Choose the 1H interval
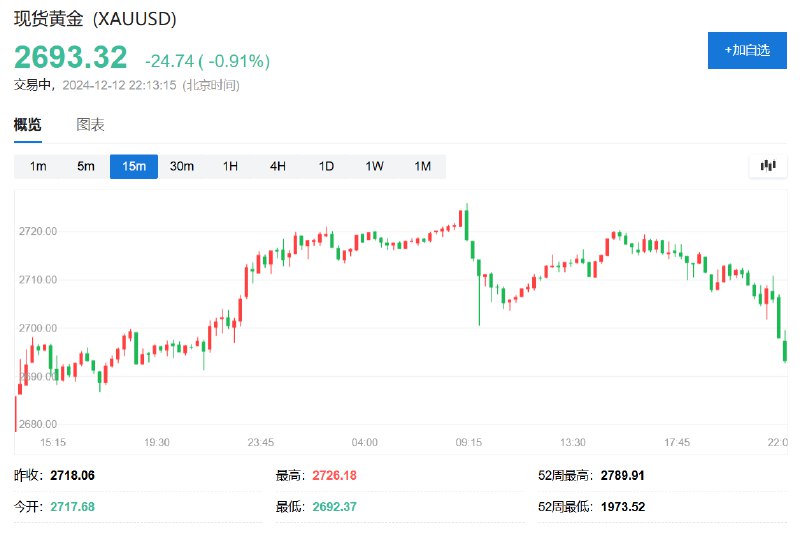This screenshot has height=544, width=800. (x=230, y=166)
